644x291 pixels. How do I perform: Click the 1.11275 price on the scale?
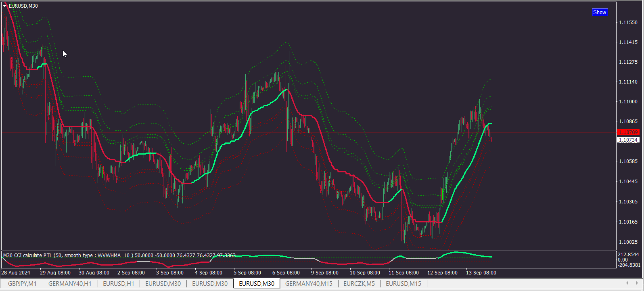628,62
